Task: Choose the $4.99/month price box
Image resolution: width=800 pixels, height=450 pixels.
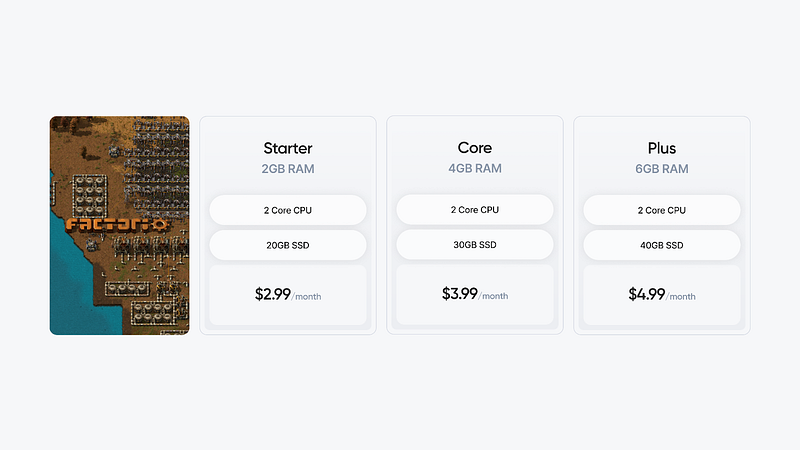Action: click(661, 295)
